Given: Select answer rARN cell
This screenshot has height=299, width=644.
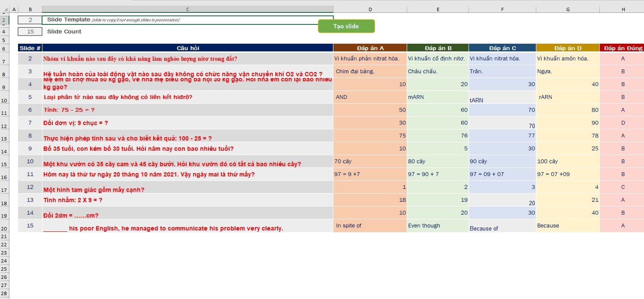Looking at the screenshot, I should tap(568, 97).
